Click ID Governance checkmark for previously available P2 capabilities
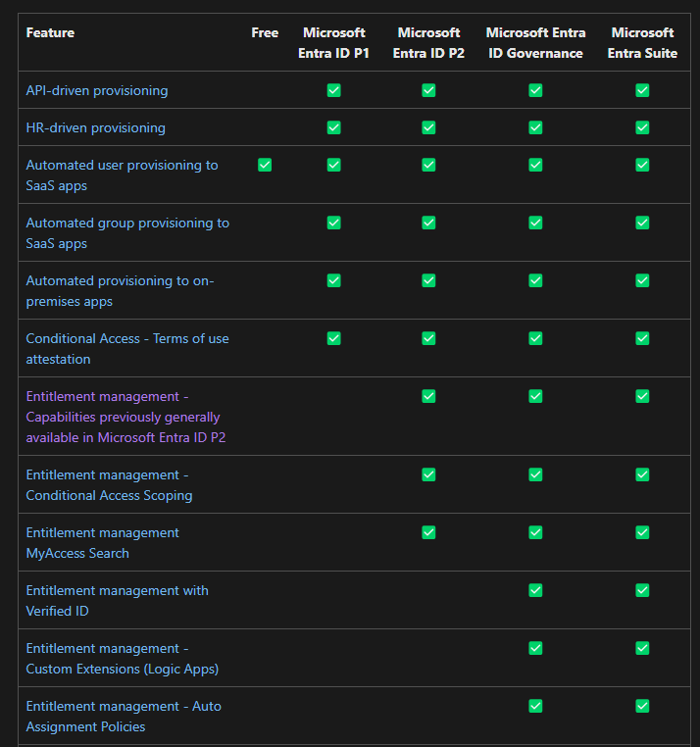This screenshot has width=700, height=747. tap(535, 396)
